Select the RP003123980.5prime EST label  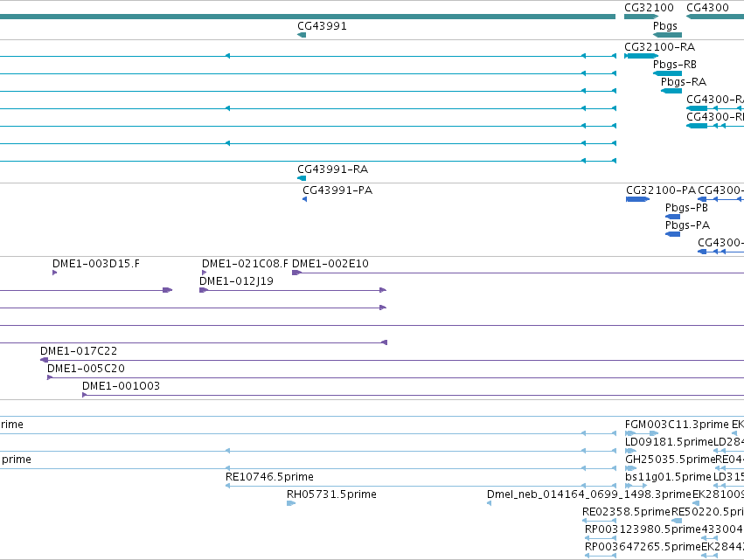click(x=643, y=529)
